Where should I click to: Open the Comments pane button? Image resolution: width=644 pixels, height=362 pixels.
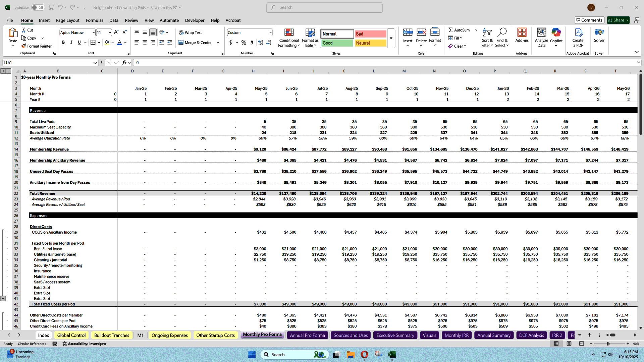(x=589, y=20)
